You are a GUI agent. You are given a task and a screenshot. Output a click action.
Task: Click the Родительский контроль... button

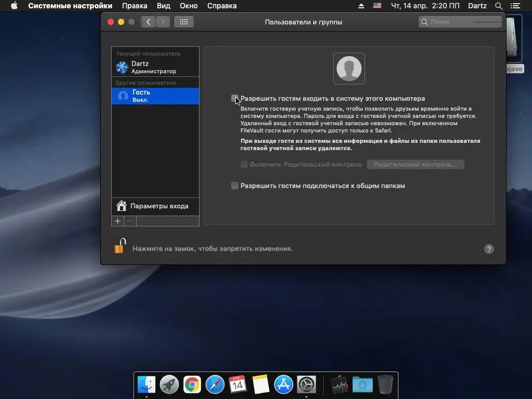[x=415, y=164]
